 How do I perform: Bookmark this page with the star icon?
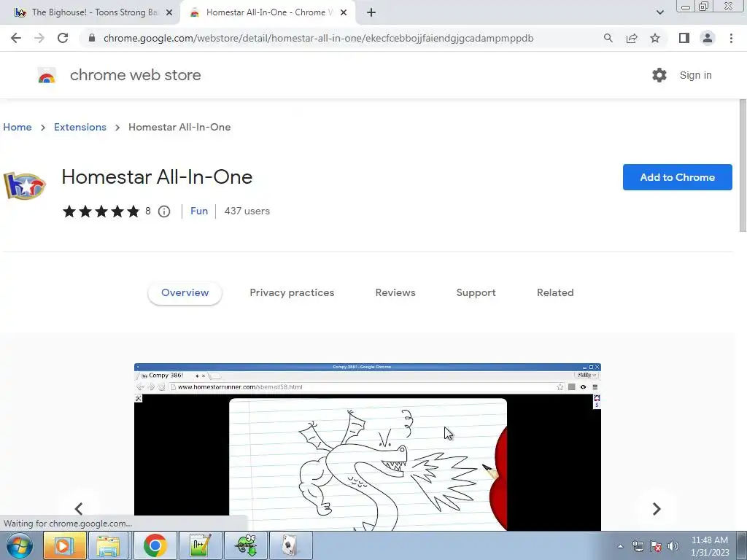point(655,38)
